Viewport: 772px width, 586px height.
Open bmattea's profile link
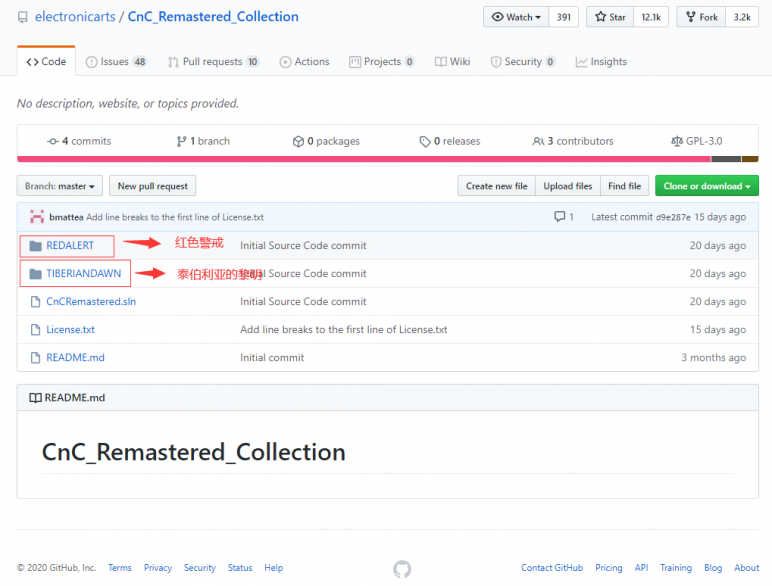66,217
